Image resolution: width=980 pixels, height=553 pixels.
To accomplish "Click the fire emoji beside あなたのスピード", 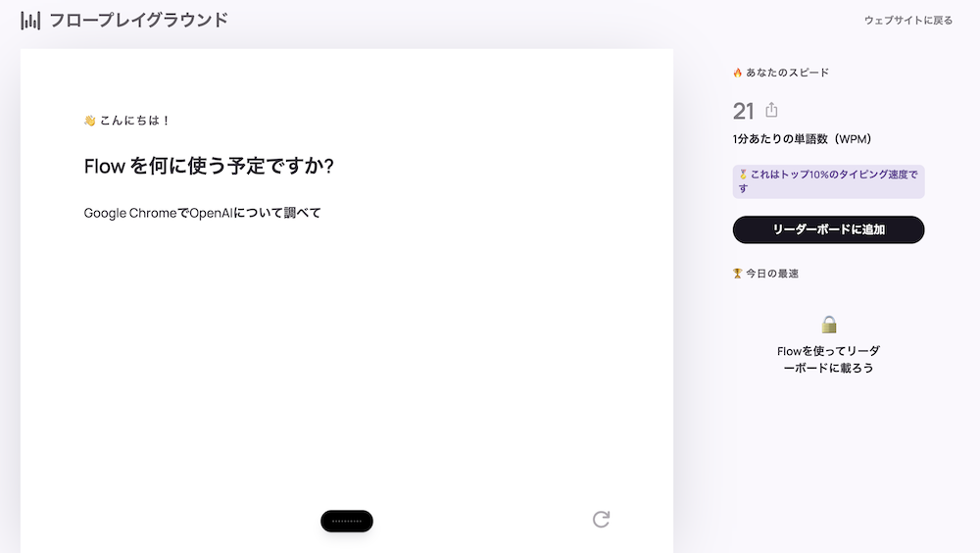I will coord(738,73).
